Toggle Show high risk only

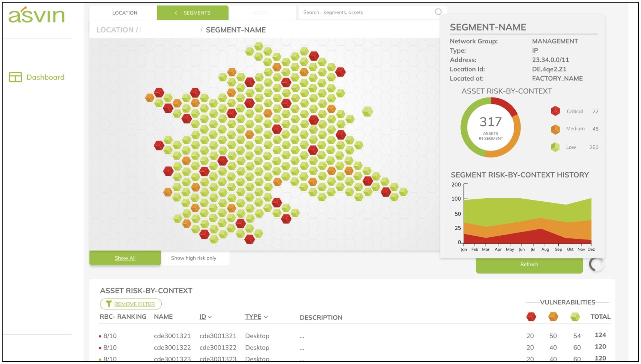[193, 258]
